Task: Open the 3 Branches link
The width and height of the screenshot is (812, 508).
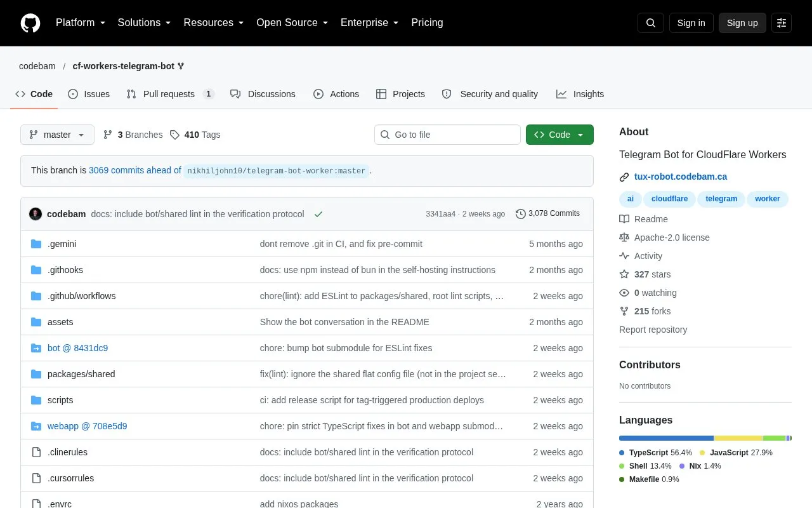Action: (133, 135)
